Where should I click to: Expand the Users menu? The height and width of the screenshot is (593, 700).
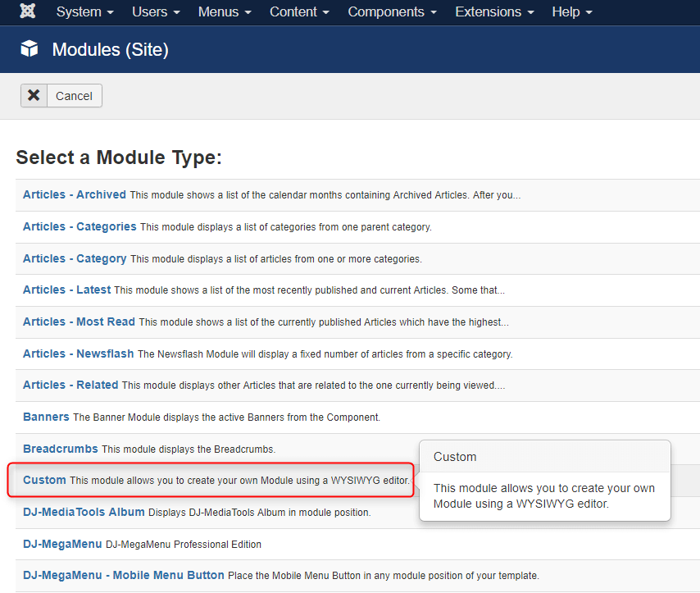point(156,11)
